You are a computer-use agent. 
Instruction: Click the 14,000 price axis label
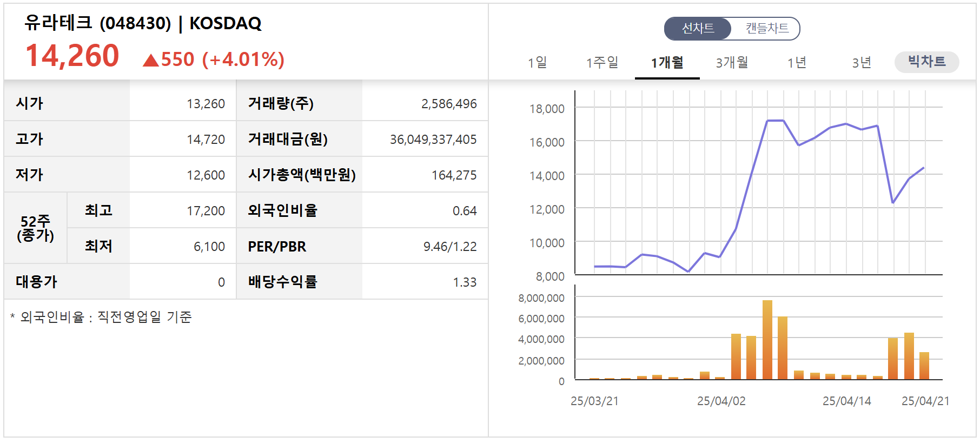(547, 176)
